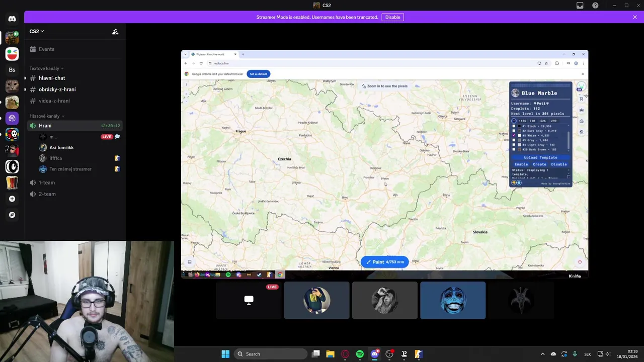Viewport: 644px width, 362px height.
Task: Open Task View on the taskbar
Action: 315,354
